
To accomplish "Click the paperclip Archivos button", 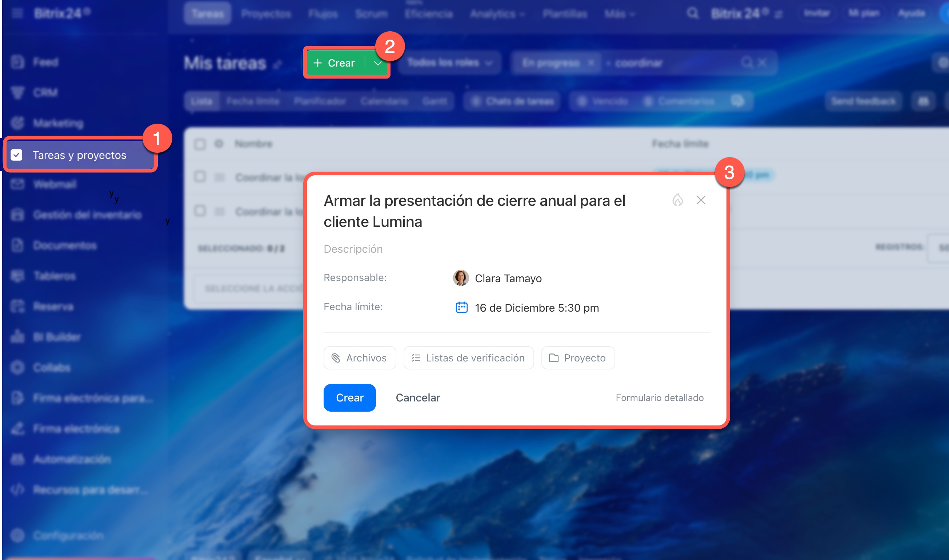I will [360, 358].
